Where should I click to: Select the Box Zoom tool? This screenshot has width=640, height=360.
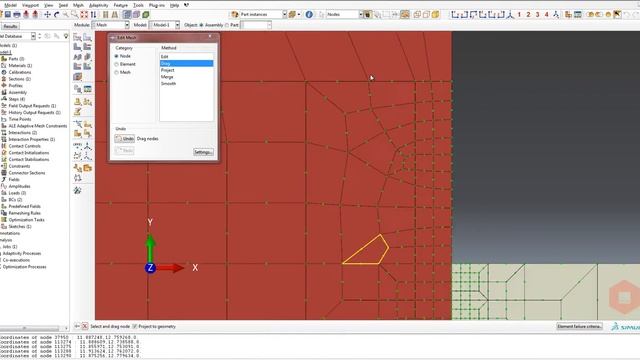pos(75,15)
